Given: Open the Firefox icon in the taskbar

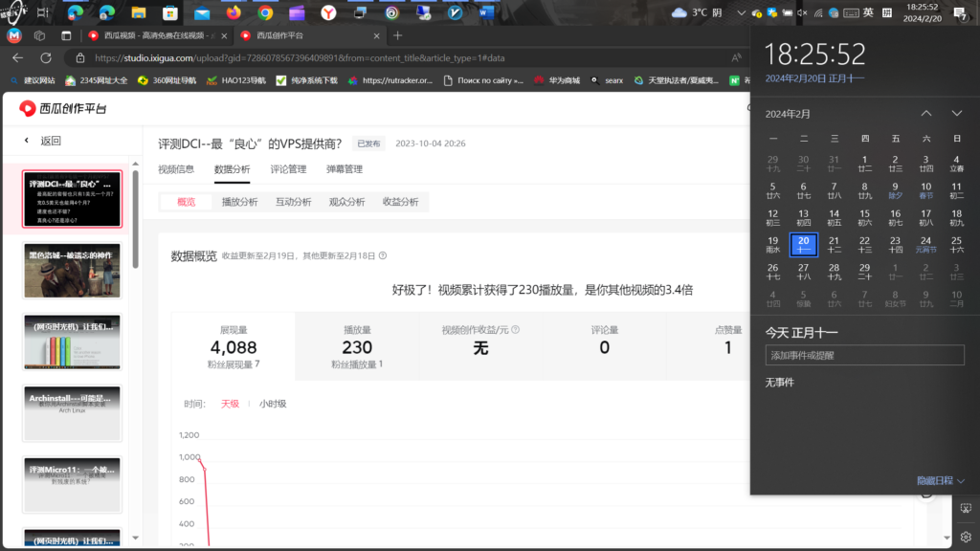Looking at the screenshot, I should point(234,12).
